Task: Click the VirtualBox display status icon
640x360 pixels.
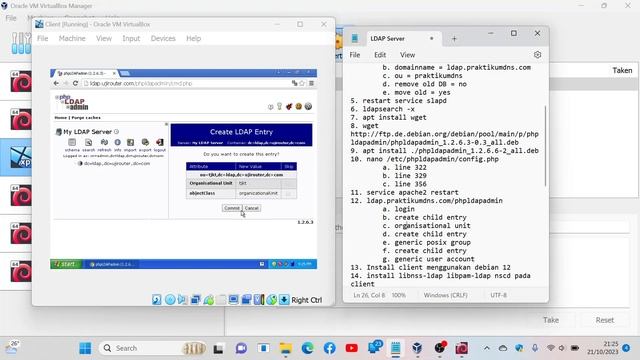Action: [233, 300]
